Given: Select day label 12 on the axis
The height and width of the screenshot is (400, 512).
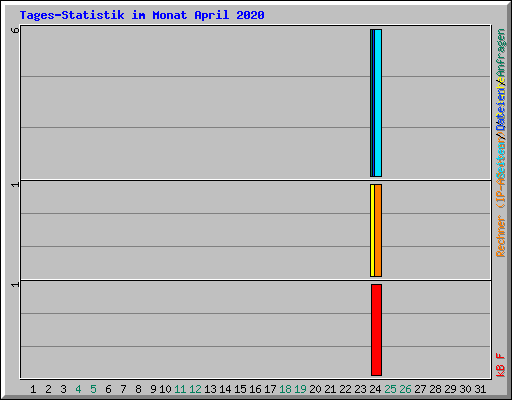Looking at the screenshot, I should (x=195, y=389).
